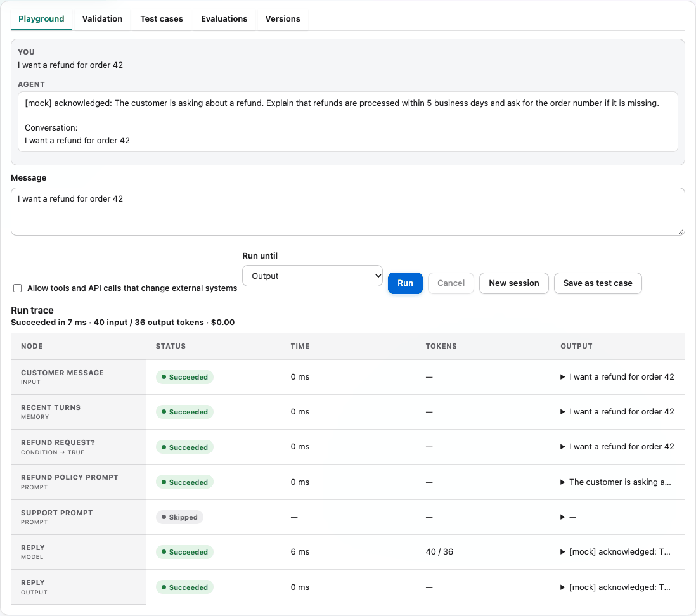Viewport: 696px width, 616px height.
Task: Click the 40 / 36 tokens cell
Action: [439, 551]
